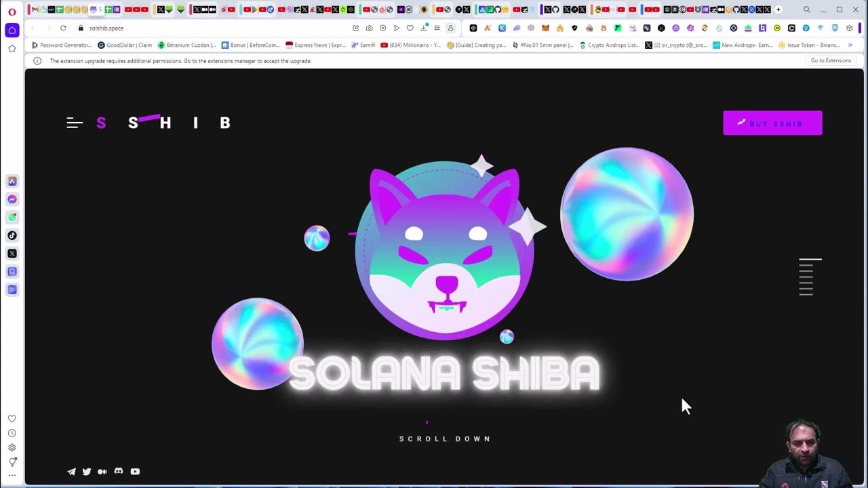868x488 pixels.
Task: Click the Scroll Down text link
Action: [445, 439]
